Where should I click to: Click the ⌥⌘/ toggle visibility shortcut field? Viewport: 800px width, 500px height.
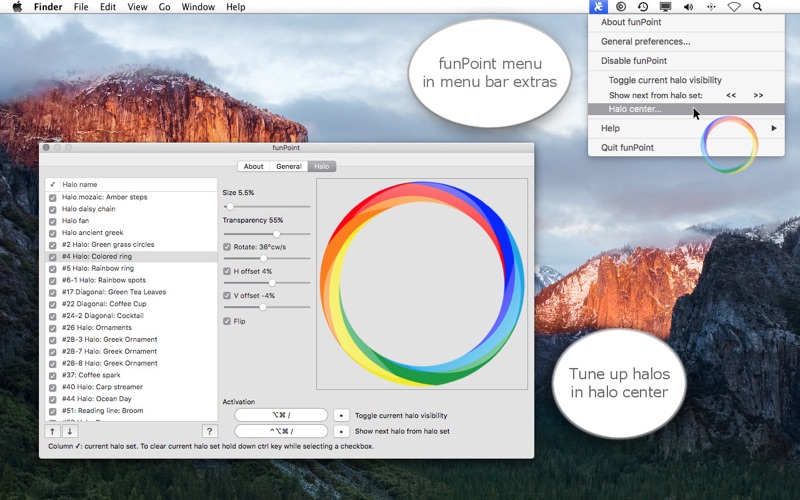[281, 415]
